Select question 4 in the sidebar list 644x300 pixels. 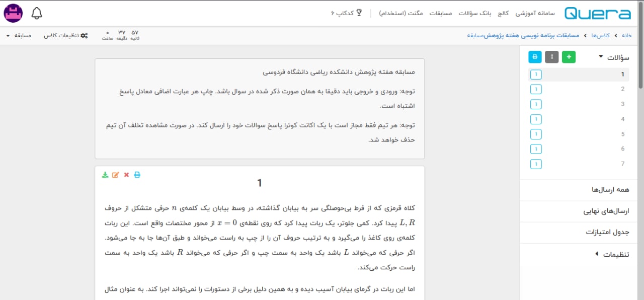click(x=622, y=119)
